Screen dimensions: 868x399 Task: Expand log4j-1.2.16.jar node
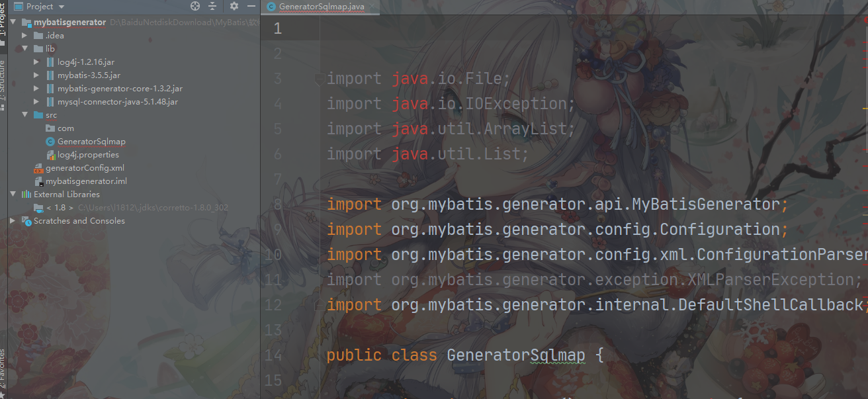pos(37,62)
